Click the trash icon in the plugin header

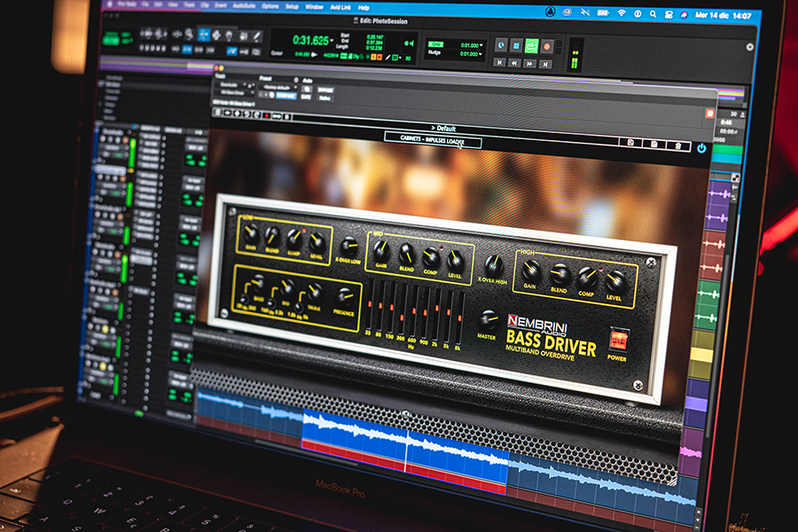pyautogui.click(x=678, y=145)
